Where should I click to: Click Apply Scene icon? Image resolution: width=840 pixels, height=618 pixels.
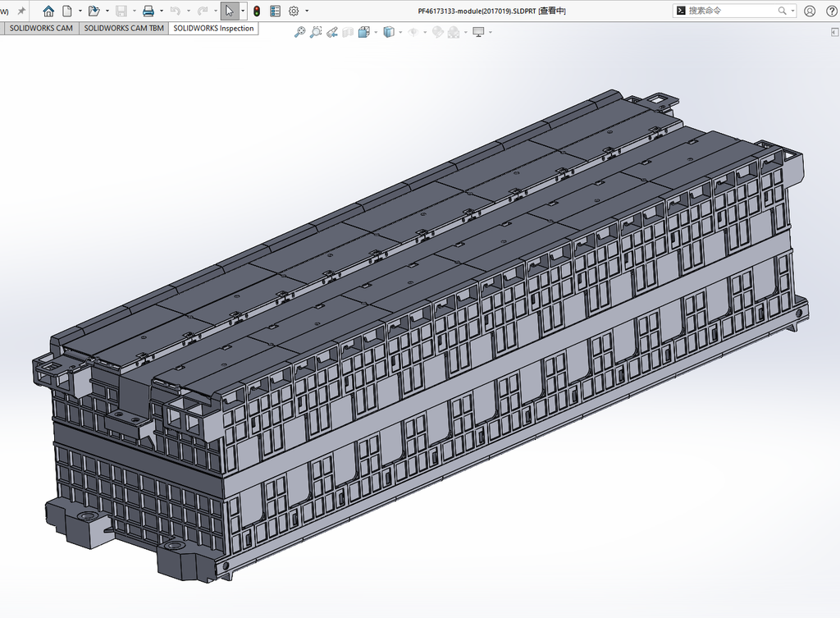tap(454, 32)
